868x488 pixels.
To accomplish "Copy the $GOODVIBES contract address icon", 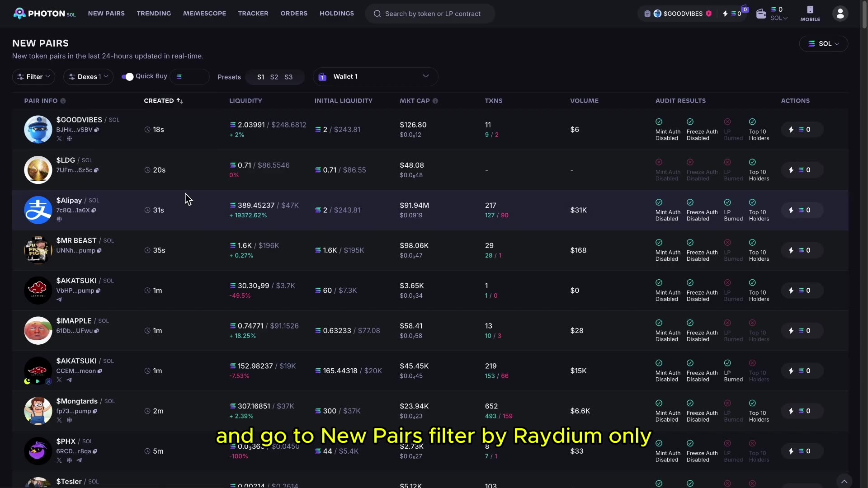I will point(97,130).
